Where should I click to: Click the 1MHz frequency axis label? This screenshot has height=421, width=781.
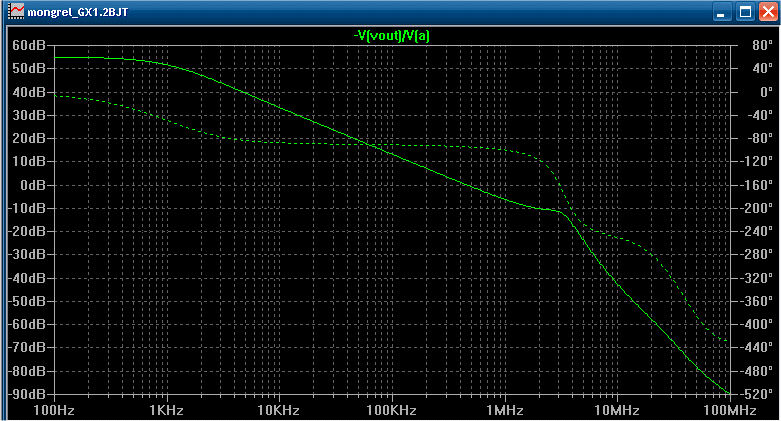click(505, 411)
